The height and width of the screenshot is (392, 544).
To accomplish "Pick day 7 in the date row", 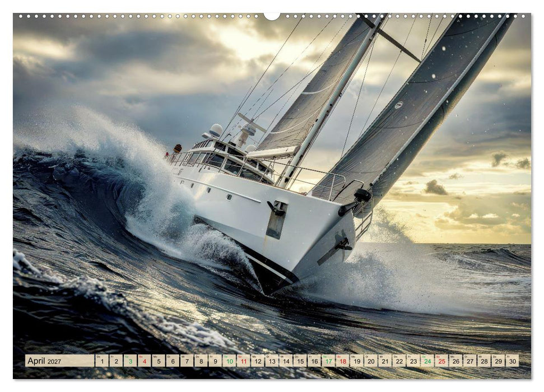I will click(x=187, y=361).
